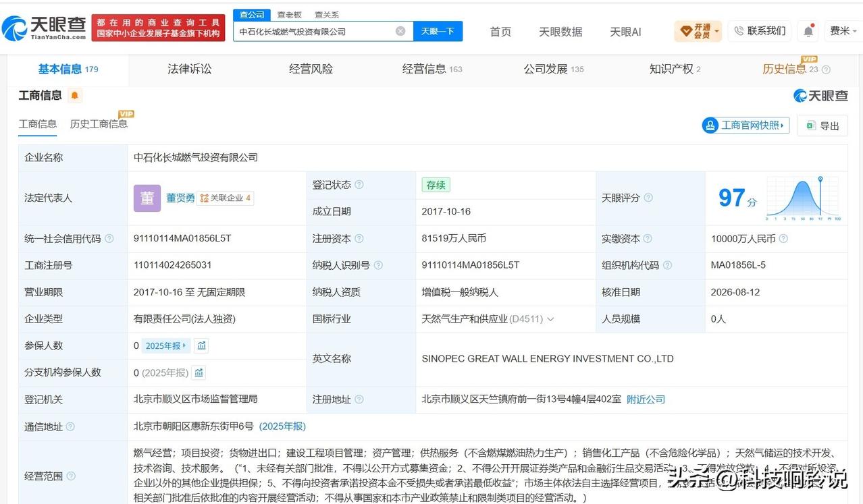Click help icon next to 注册地址
The height and width of the screenshot is (504, 863).
(x=359, y=399)
